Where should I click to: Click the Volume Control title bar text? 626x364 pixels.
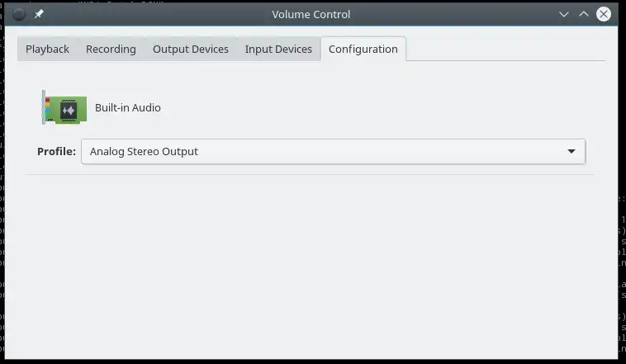click(x=311, y=14)
